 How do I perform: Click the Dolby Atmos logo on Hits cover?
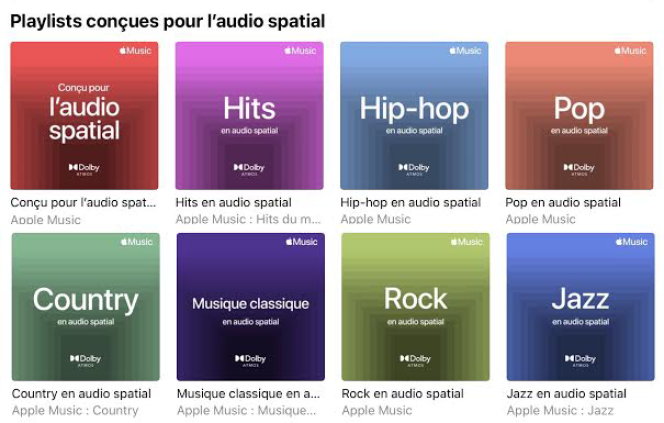249,169
